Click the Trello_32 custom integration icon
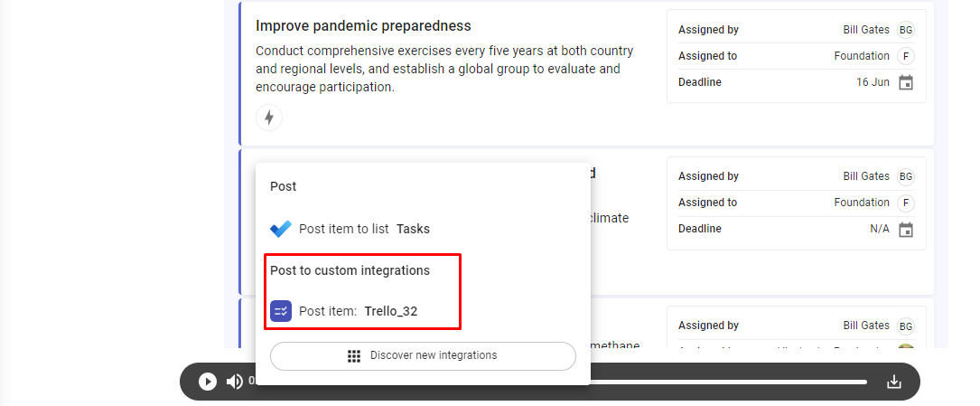980x406 pixels. click(281, 311)
